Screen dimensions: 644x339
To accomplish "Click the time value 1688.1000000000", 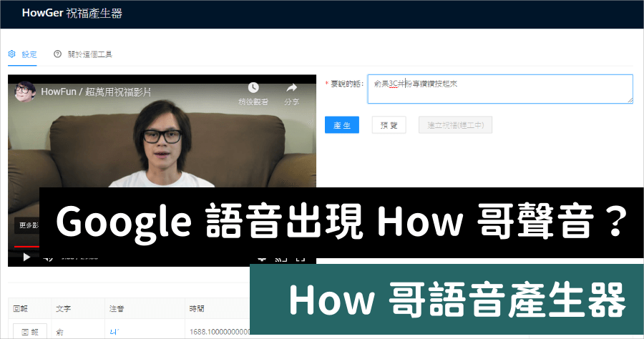I will pos(220,332).
